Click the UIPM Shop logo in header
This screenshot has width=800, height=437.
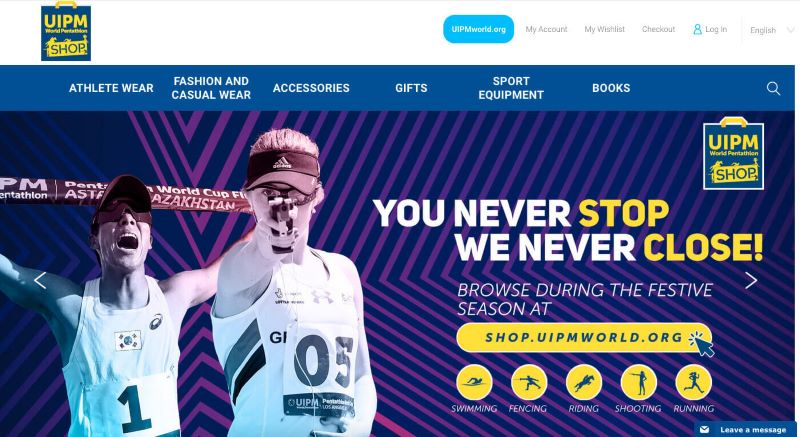click(x=66, y=31)
